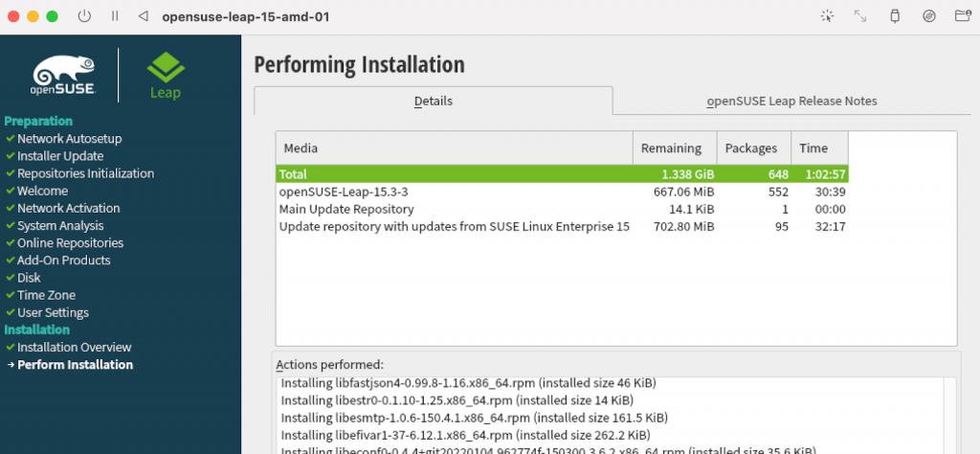Click the libestr0 install log line
Viewport: 980px width, 454px height.
click(x=457, y=399)
